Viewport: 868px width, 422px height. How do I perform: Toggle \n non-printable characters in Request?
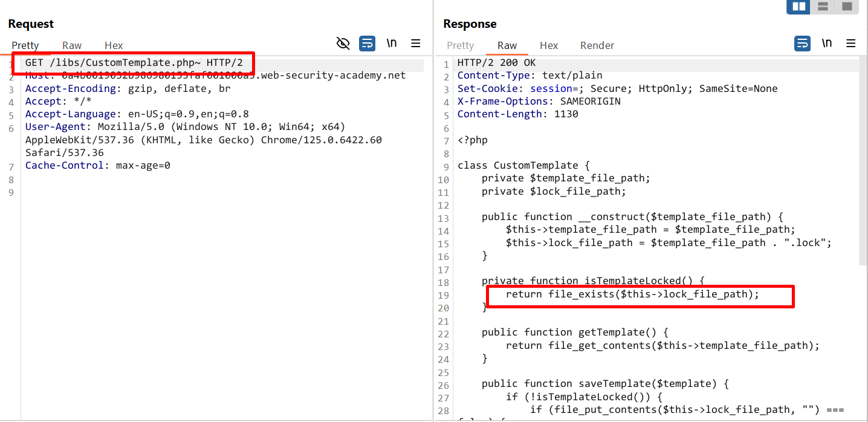(392, 44)
